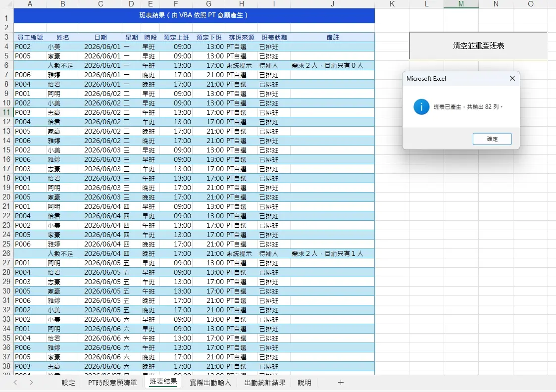The width and height of the screenshot is (556, 392).
Task: Click 人數不足 cell in row 6
Action: click(62, 65)
